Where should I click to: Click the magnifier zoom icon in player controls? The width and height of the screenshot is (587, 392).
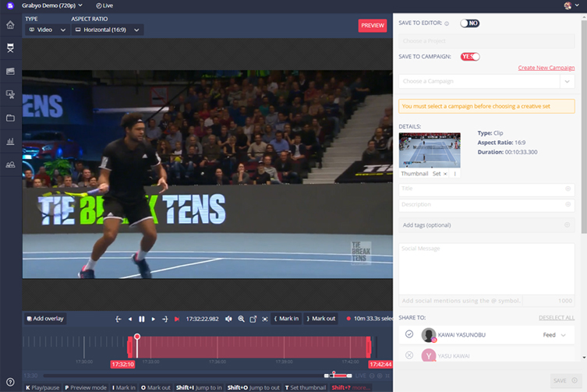[241, 319]
